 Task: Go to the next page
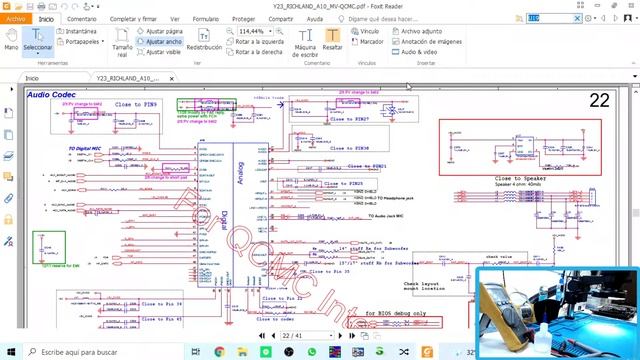coord(340,336)
